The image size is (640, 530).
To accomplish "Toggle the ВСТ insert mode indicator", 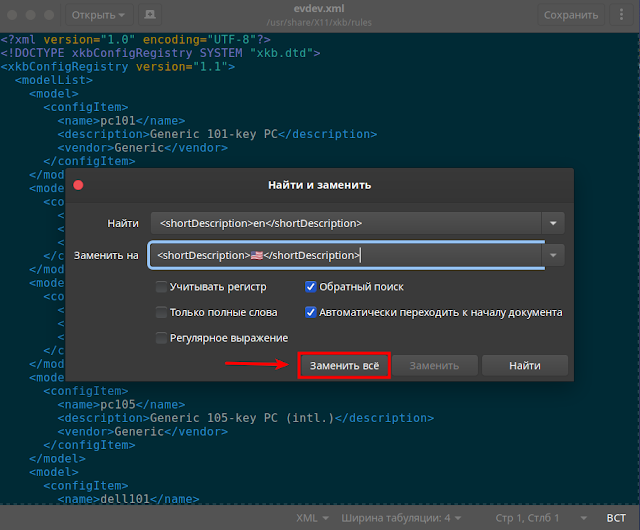I will [x=616, y=518].
